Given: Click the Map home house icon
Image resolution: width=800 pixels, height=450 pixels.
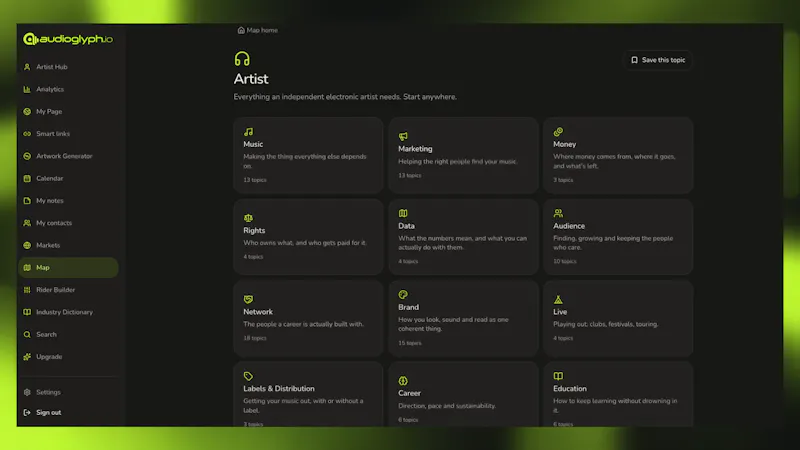Looking at the screenshot, I should click(x=241, y=30).
